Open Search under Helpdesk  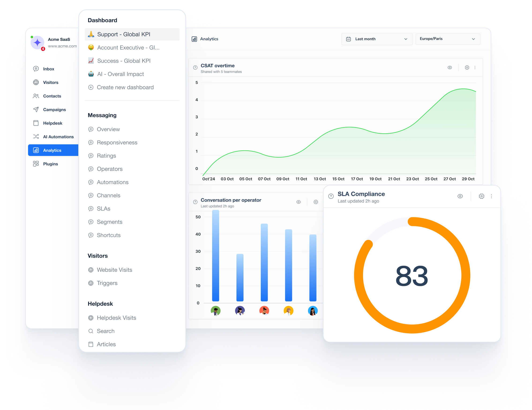(106, 331)
